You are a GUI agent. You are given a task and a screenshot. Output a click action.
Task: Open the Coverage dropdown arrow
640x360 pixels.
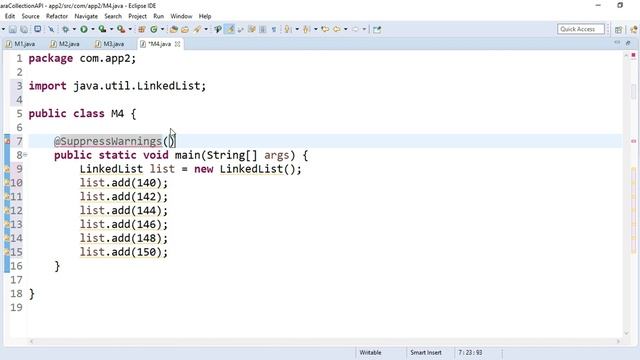pos(111,29)
